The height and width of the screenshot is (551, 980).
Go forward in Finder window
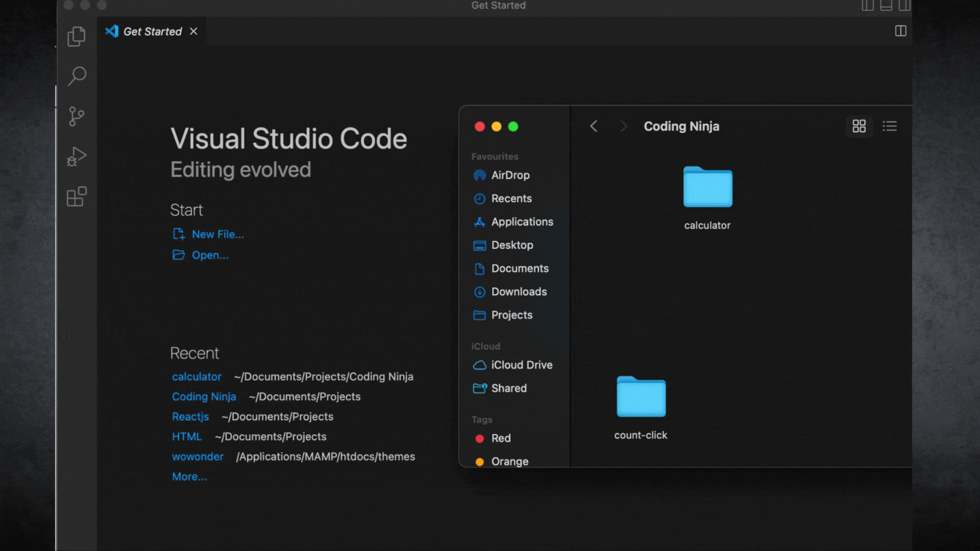pos(623,127)
